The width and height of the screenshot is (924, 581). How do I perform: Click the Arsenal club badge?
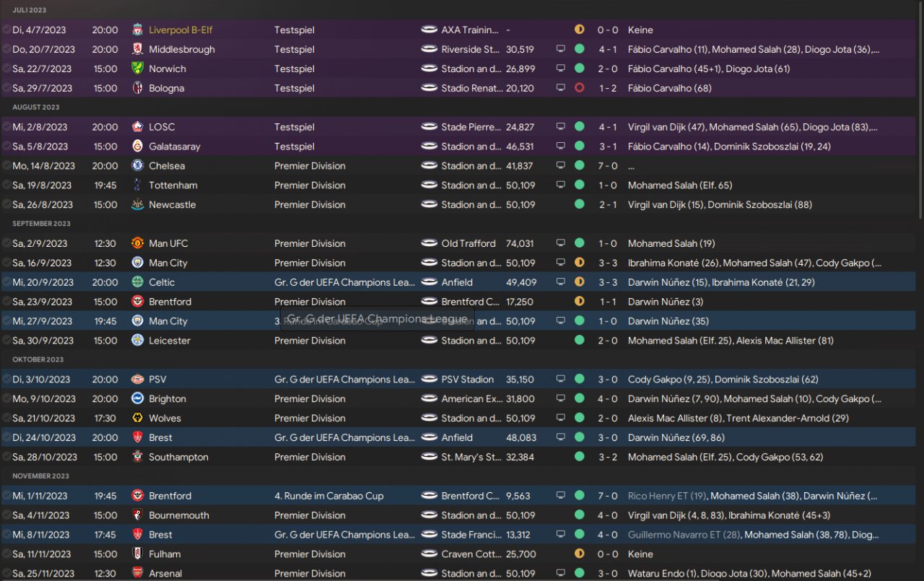[137, 574]
